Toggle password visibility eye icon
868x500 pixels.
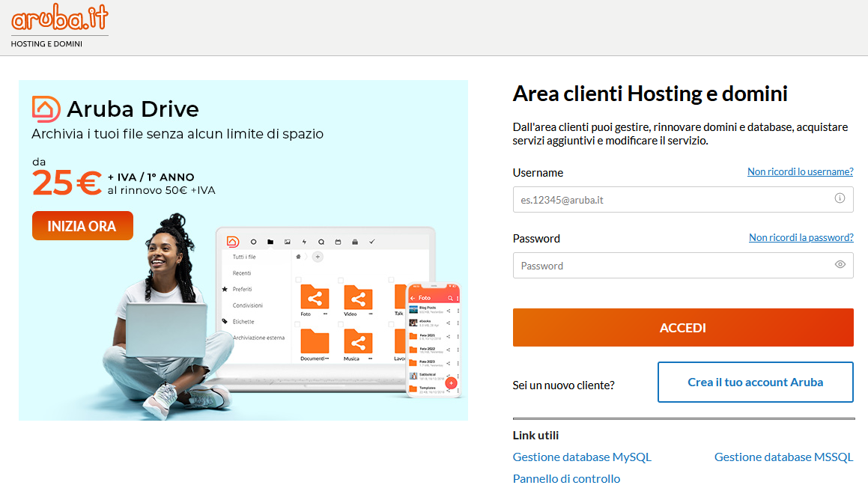[840, 264]
